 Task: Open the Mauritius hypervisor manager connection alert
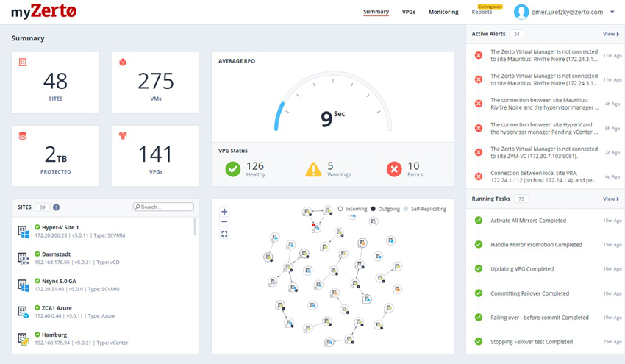tap(545, 104)
